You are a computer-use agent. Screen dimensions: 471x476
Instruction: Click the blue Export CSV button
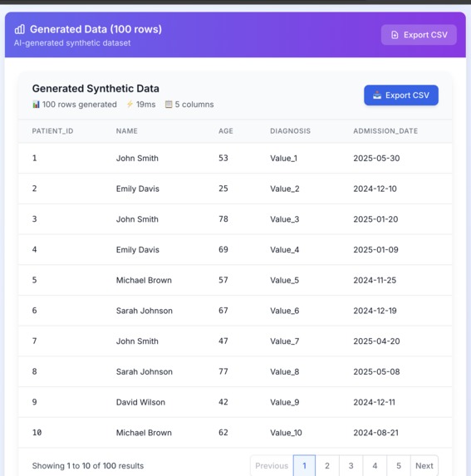point(401,96)
